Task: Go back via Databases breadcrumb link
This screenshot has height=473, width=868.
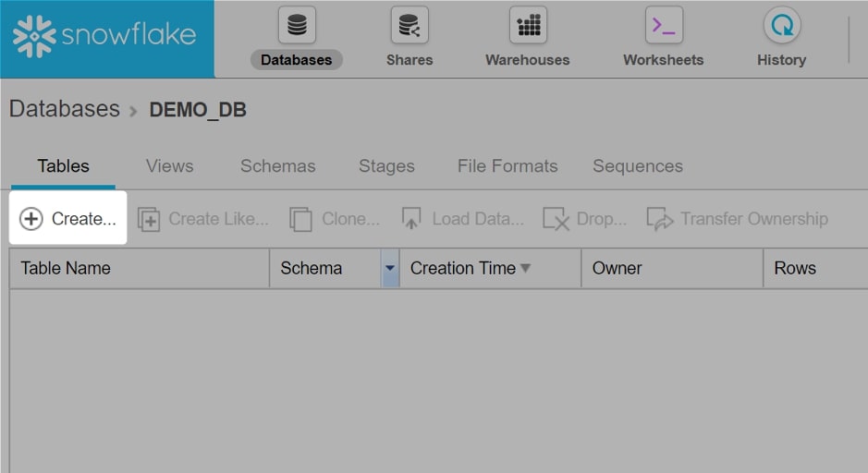Action: pyautogui.click(x=65, y=108)
